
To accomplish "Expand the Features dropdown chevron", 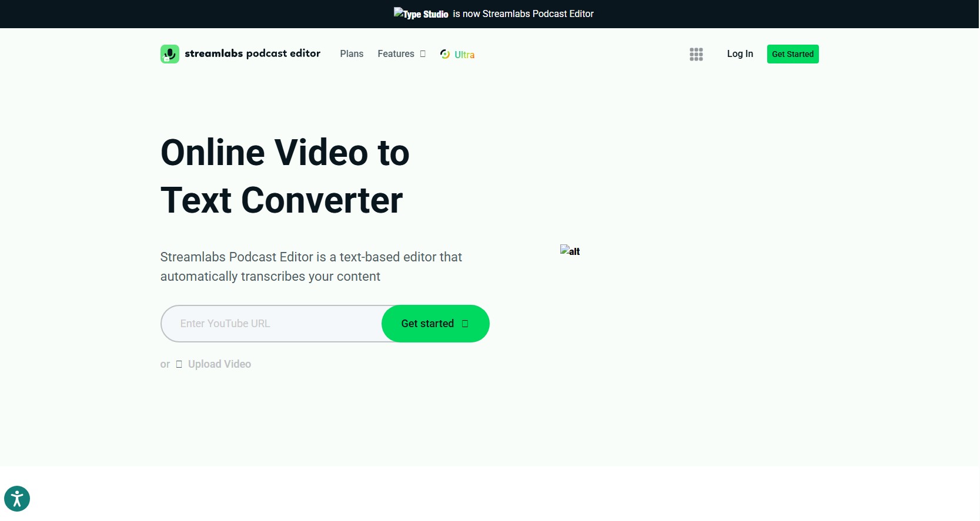I will click(x=423, y=54).
